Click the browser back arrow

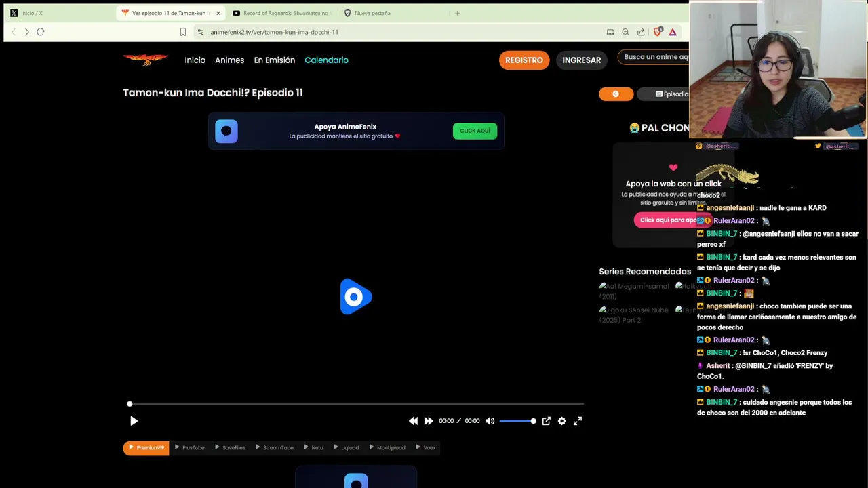click(13, 32)
